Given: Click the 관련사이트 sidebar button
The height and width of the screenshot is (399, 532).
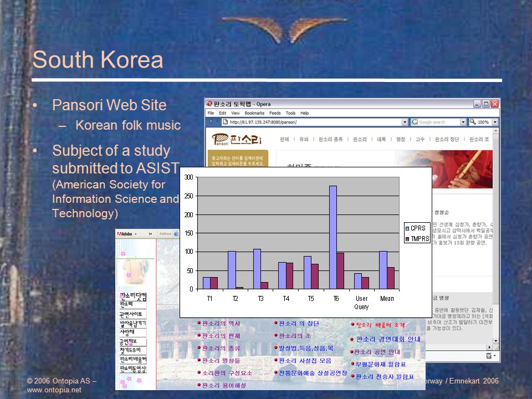Looking at the screenshot, I should point(132,314).
